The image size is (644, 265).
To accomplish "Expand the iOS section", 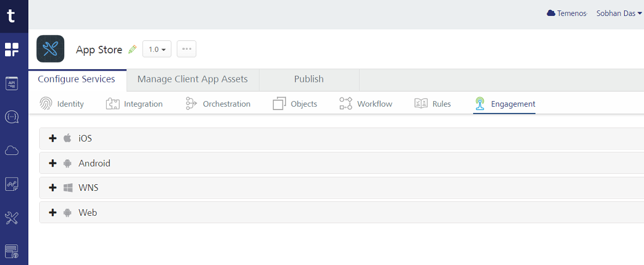I will [x=53, y=138].
